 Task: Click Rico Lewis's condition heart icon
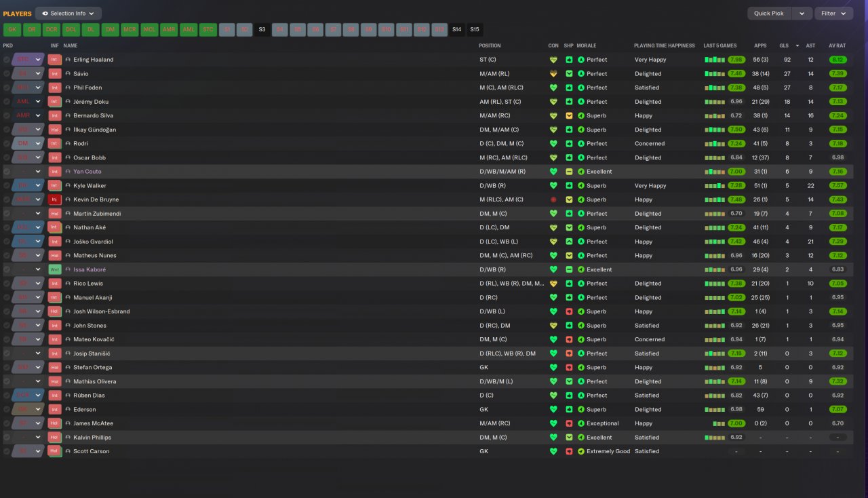[553, 284]
